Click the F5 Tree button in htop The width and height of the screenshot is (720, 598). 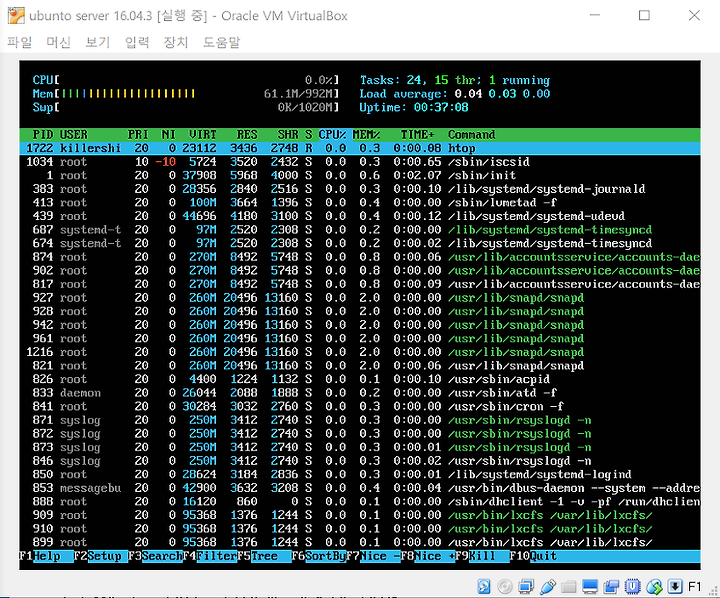pyautogui.click(x=264, y=556)
